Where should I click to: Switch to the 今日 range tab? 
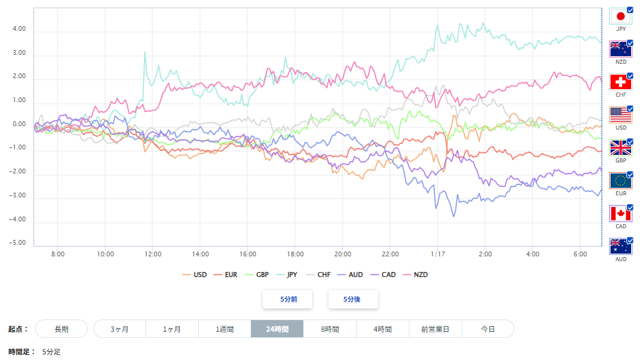(488, 329)
